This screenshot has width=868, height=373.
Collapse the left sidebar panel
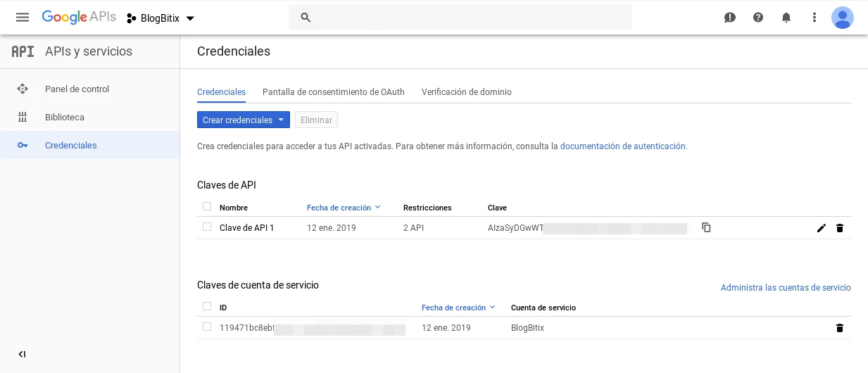point(22,354)
